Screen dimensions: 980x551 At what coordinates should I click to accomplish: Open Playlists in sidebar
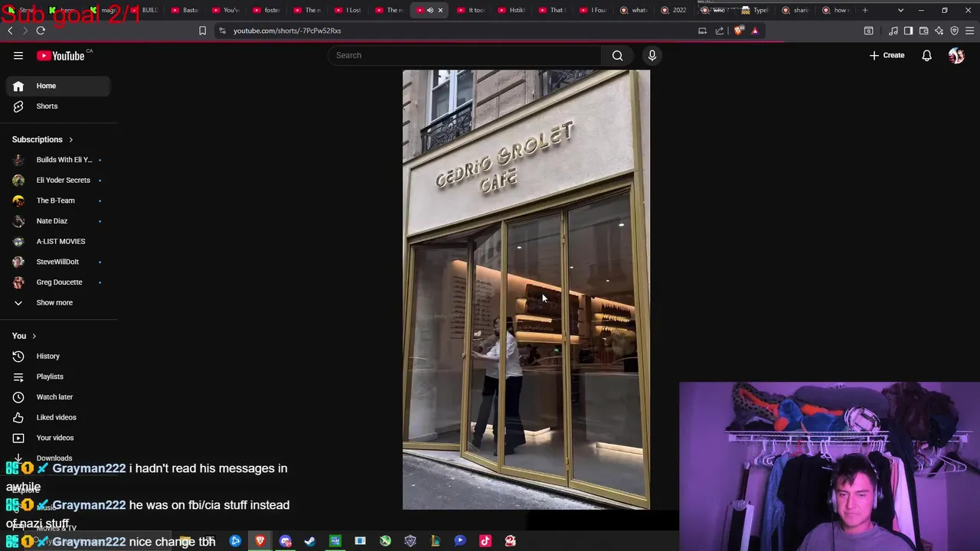[x=58, y=377]
